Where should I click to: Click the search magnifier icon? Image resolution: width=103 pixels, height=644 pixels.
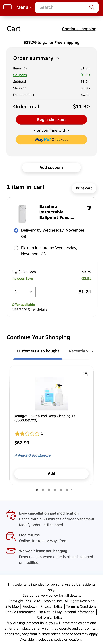coord(92,7)
